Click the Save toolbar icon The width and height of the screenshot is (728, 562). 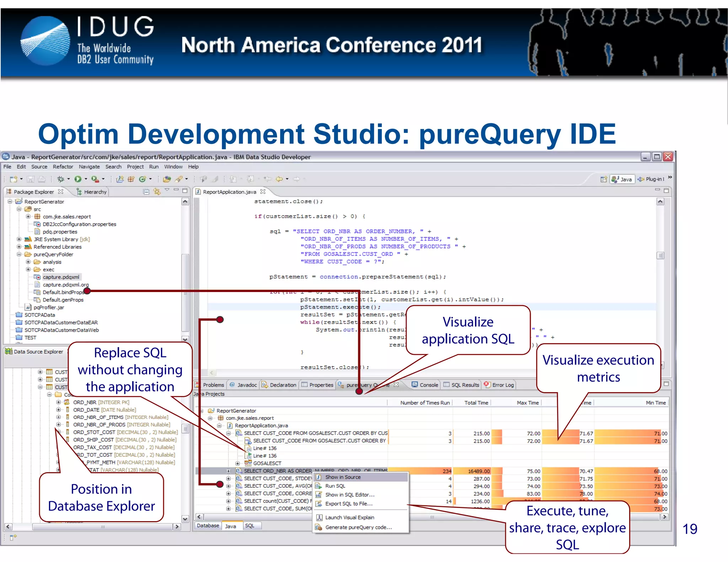pyautogui.click(x=31, y=179)
